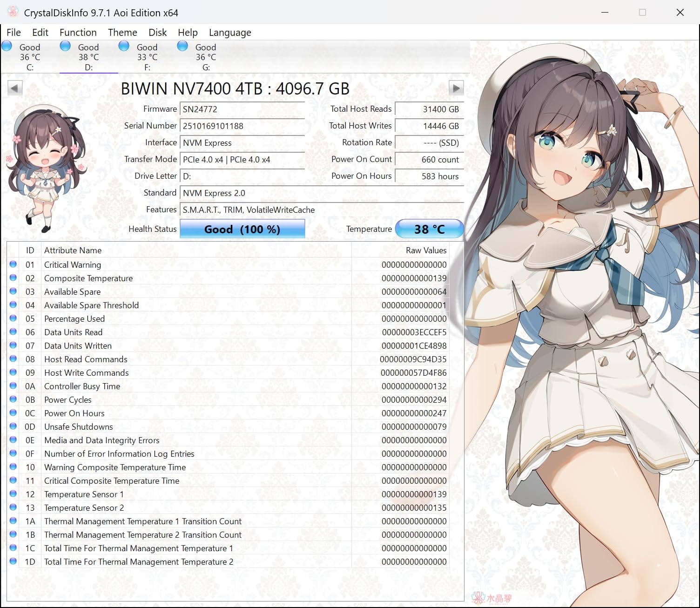Click status dot for Composite Temperature row

(13, 278)
